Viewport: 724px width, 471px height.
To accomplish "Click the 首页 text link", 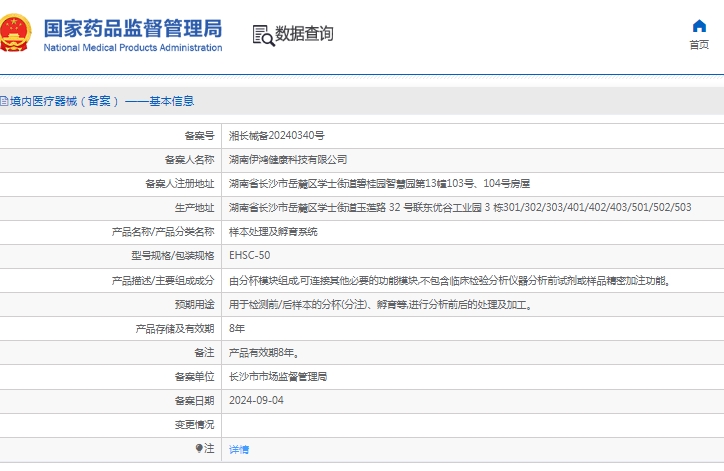I will click(x=699, y=45).
